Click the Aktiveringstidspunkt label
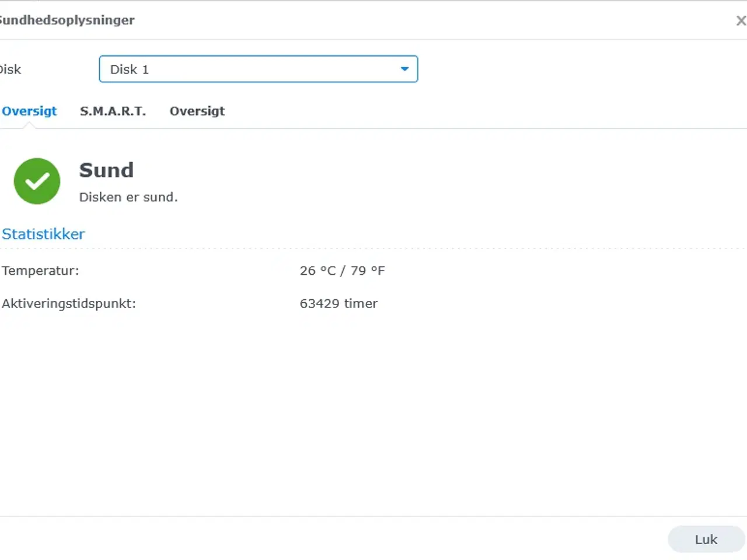 69,303
